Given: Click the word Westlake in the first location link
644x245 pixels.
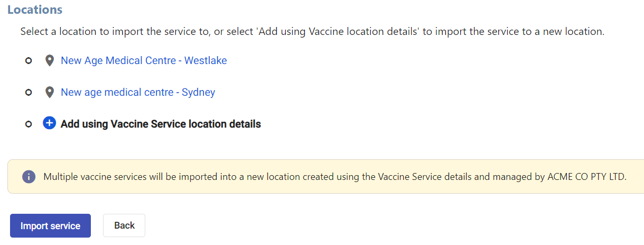Looking at the screenshot, I should click(206, 61).
